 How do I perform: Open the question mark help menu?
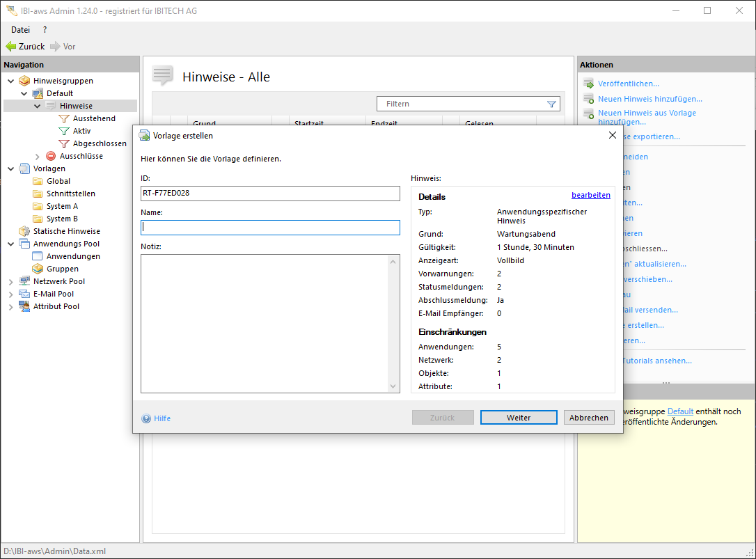(x=45, y=30)
